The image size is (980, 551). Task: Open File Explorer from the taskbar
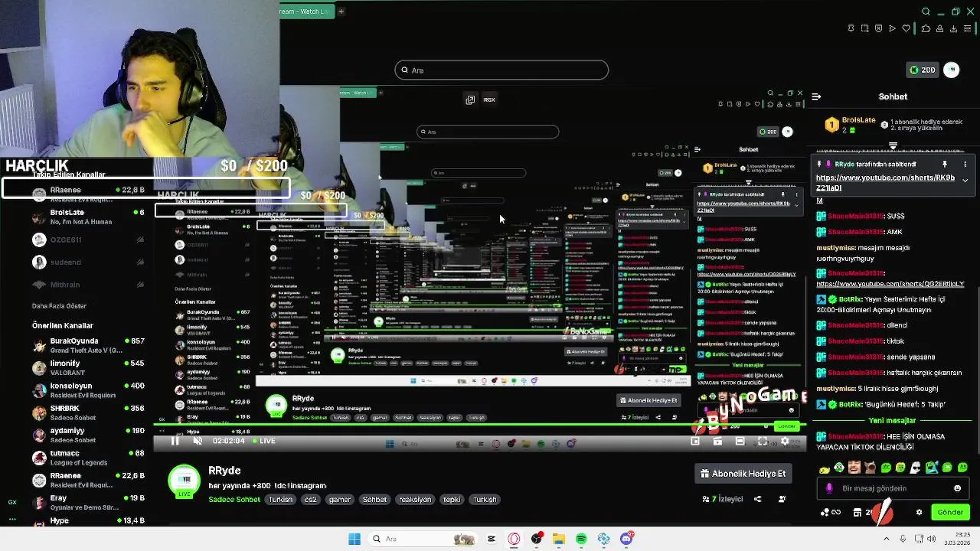tap(559, 539)
